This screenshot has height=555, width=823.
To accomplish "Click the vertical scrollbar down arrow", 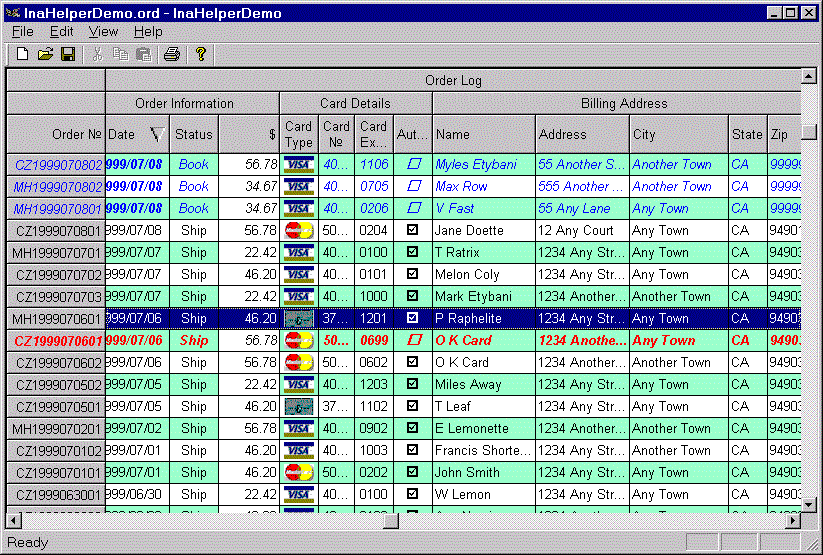I will pyautogui.click(x=808, y=505).
